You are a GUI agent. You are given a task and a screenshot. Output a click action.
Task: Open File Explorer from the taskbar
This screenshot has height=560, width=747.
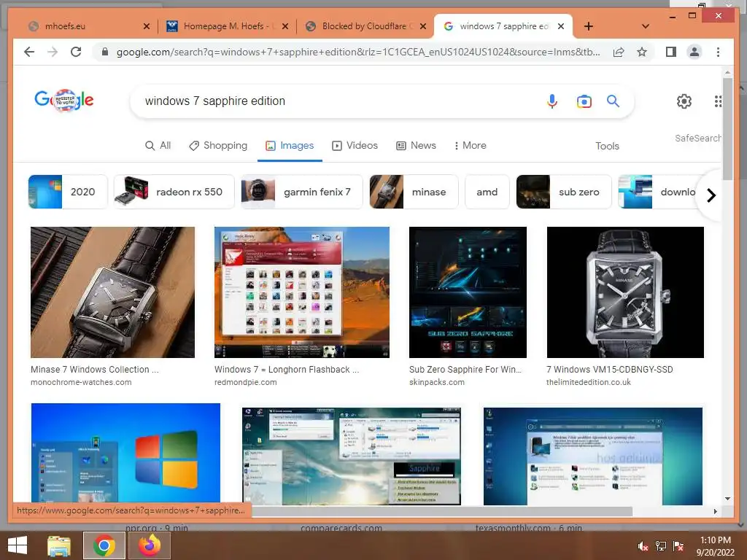coord(59,545)
